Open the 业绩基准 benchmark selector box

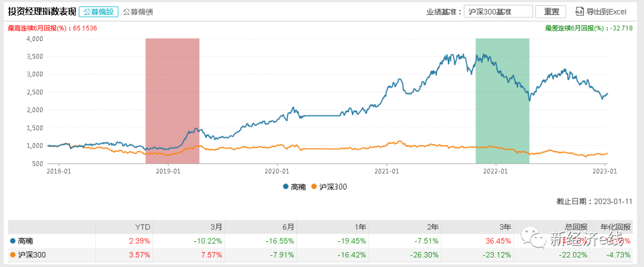click(497, 11)
